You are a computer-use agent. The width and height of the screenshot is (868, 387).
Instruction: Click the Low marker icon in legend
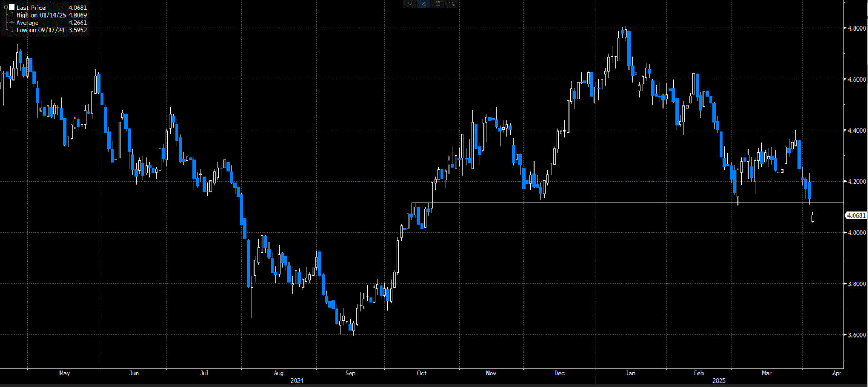click(x=12, y=29)
